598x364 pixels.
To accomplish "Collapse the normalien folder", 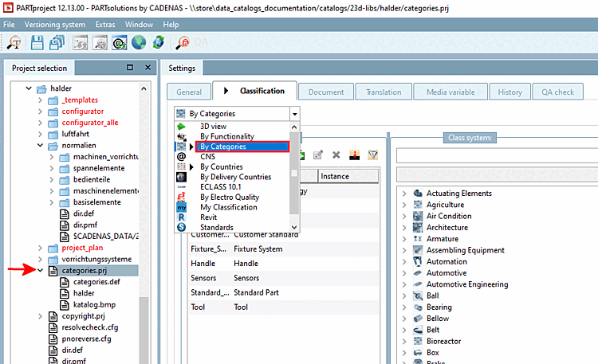I will (x=40, y=145).
